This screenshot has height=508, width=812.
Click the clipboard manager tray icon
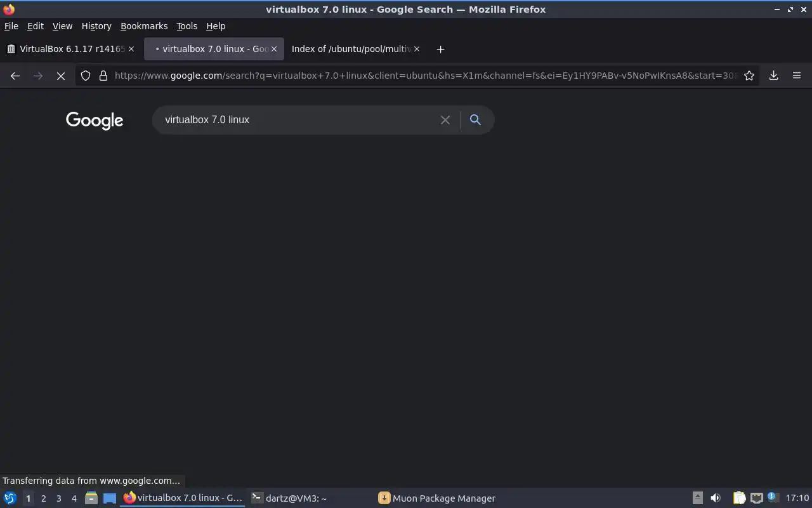(739, 498)
